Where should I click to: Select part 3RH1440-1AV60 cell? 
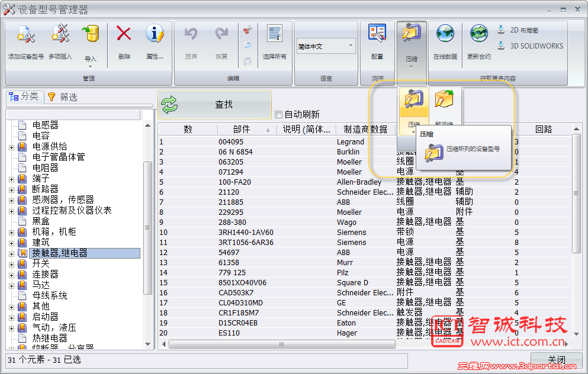(246, 233)
